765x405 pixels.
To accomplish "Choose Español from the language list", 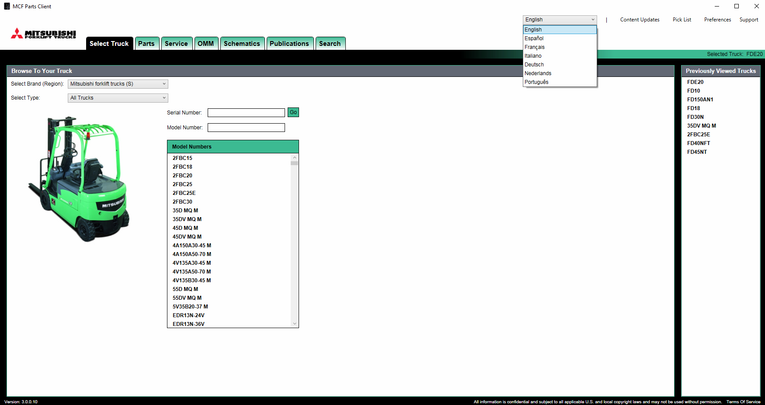I will (535, 38).
